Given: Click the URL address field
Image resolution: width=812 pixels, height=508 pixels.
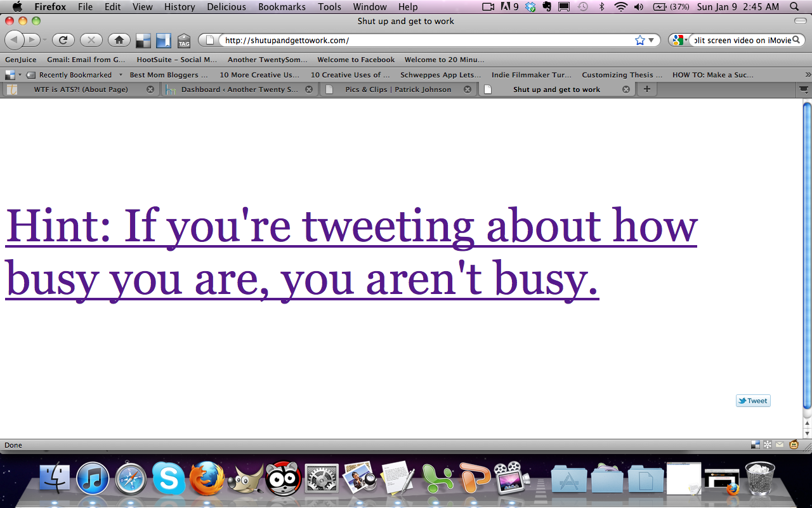Looking at the screenshot, I should click(x=425, y=40).
